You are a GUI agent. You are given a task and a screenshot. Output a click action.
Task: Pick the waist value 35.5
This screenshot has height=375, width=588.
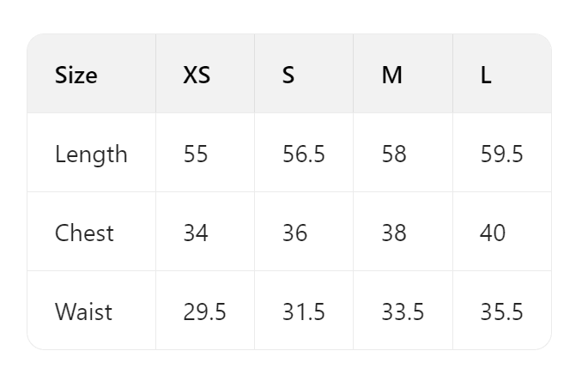click(501, 311)
